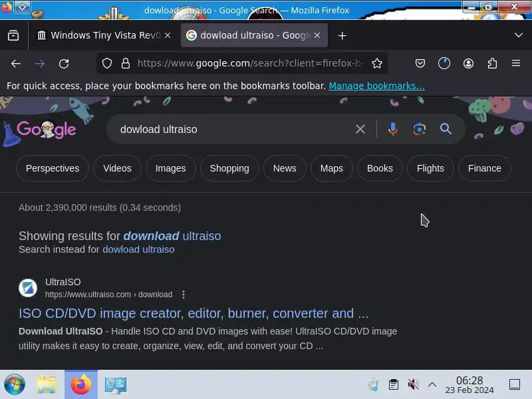Click the ultraiso.com download URL
The width and height of the screenshot is (532, 399).
(109, 295)
